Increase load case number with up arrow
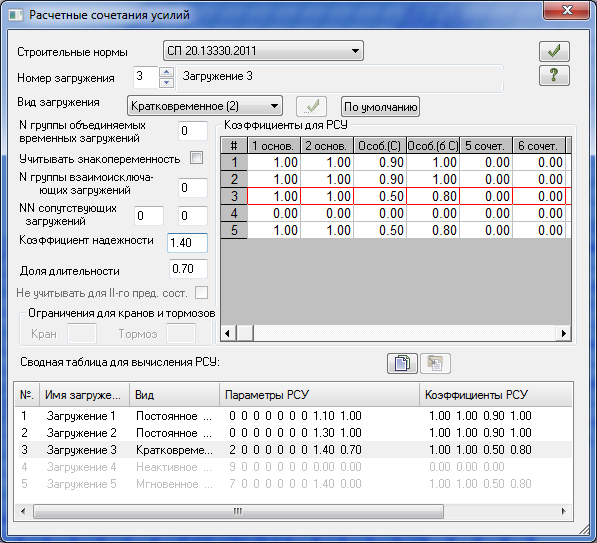Image resolution: width=597 pixels, height=543 pixels. (x=166, y=72)
